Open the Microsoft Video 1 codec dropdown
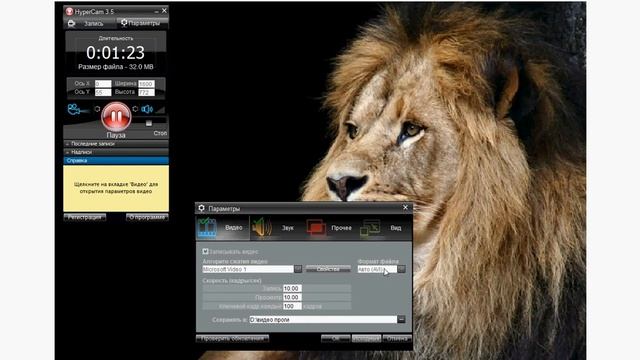This screenshot has width=640, height=360. coord(298,269)
